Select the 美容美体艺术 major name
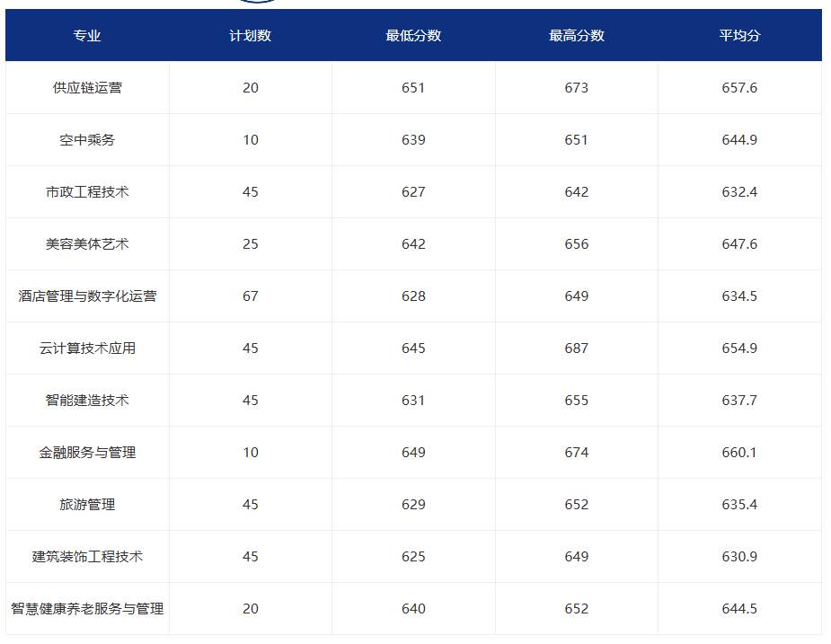831x644 pixels. [86, 243]
